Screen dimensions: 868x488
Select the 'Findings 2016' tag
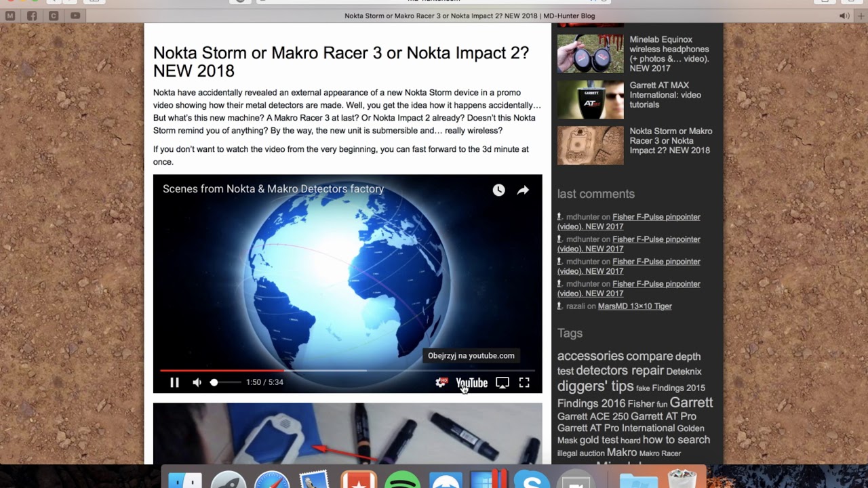(591, 403)
